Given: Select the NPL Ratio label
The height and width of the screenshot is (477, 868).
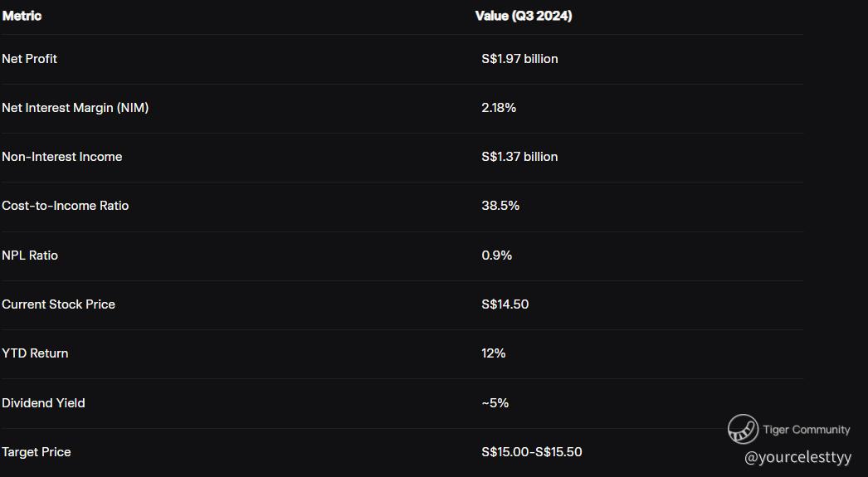Looking at the screenshot, I should pos(30,256).
